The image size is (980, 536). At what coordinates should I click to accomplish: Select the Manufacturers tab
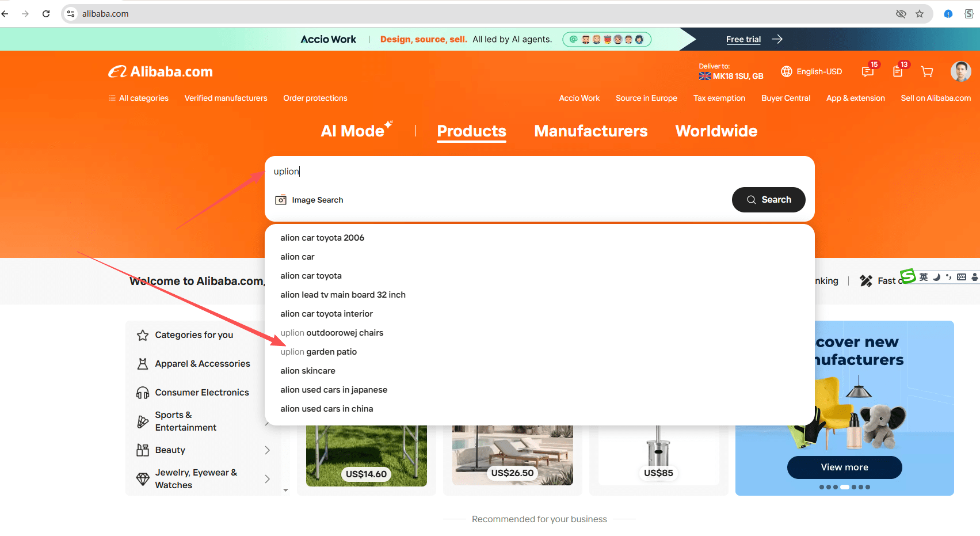coord(591,131)
